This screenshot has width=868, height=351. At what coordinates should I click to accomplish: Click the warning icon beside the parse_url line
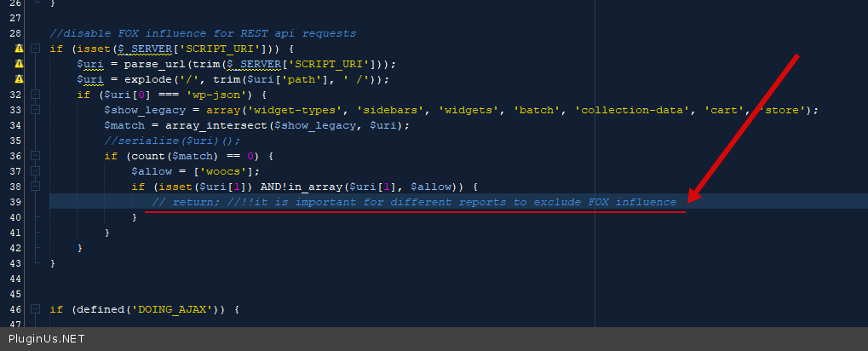coord(18,64)
